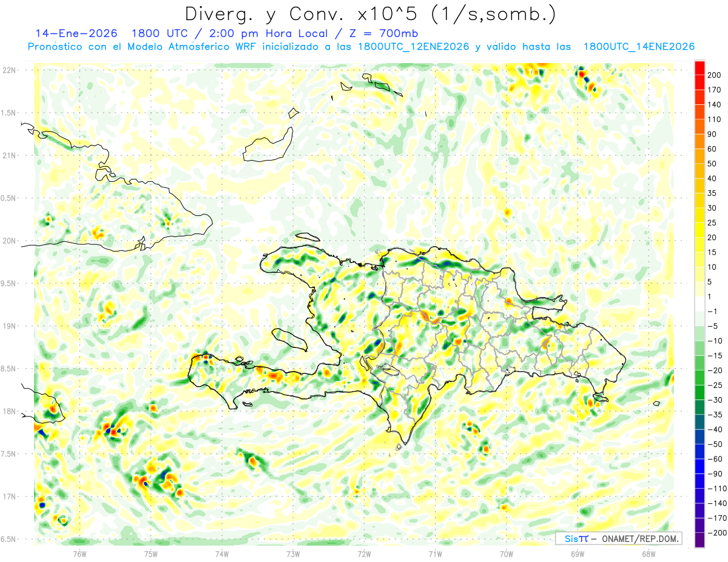This screenshot has height=562, width=728.
Task: Click the '70W' longitude label
Action: tap(507, 554)
